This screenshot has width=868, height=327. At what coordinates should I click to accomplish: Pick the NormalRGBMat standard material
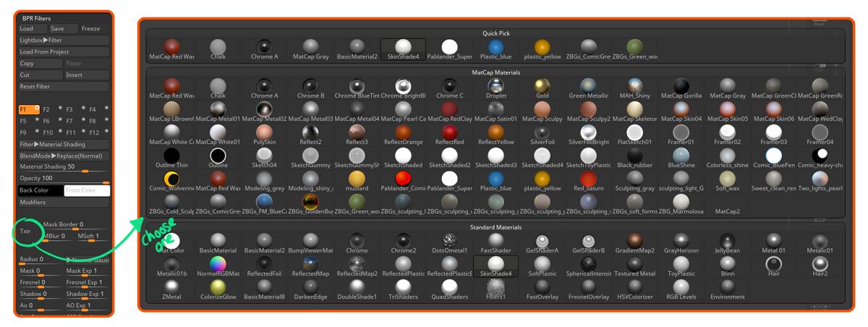(x=218, y=267)
